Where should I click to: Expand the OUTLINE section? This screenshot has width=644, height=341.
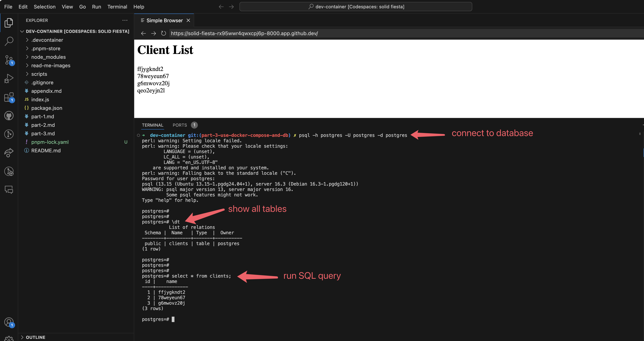36,337
